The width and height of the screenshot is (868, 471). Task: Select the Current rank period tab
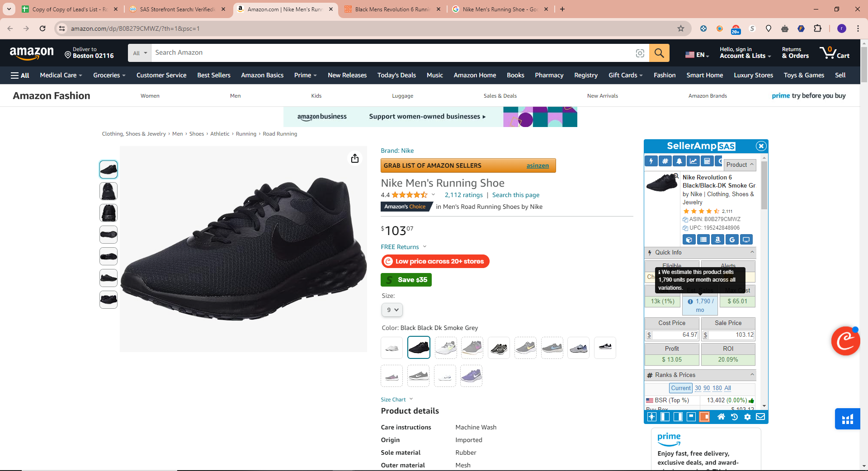[x=681, y=388]
